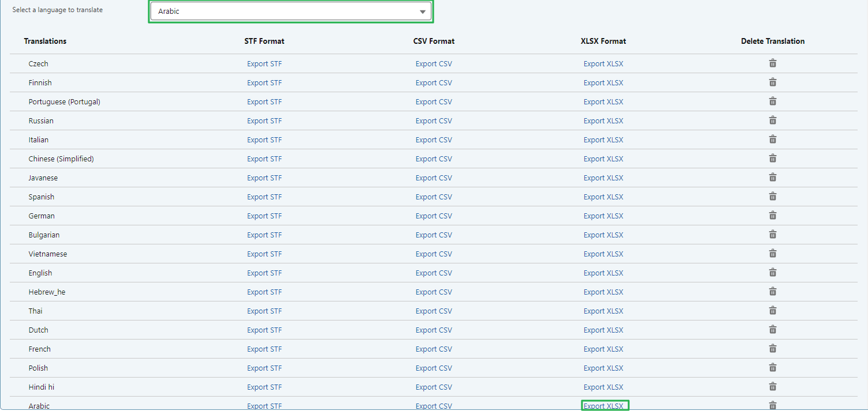Export the Vietnamese translation as CSV
The height and width of the screenshot is (411, 868).
[434, 253]
